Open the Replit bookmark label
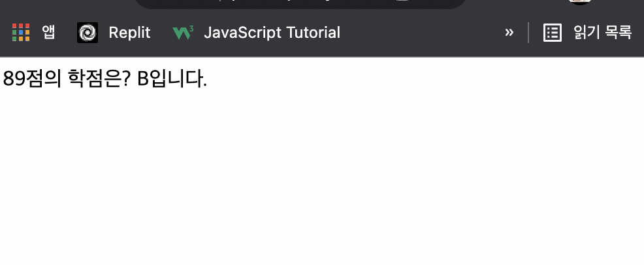This screenshot has height=265, width=644. (129, 32)
